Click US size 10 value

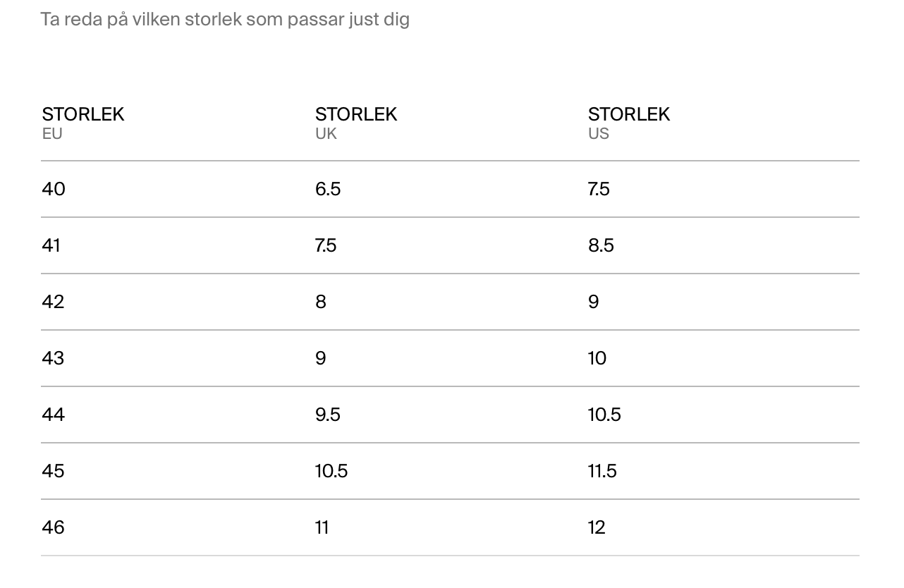pos(597,358)
